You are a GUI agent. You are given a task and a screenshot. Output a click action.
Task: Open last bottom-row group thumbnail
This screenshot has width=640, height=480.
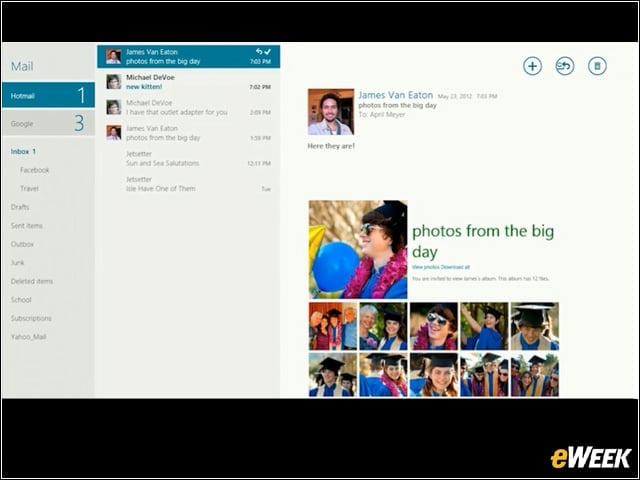point(535,375)
